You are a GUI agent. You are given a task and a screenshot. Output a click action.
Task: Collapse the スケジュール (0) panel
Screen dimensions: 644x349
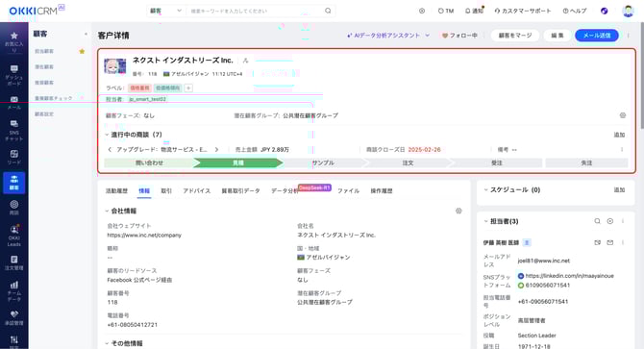coord(485,189)
